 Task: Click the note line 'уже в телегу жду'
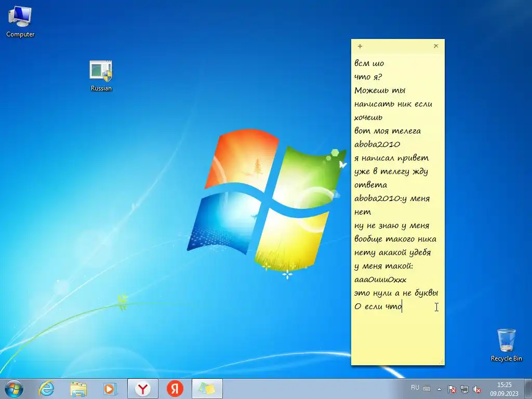point(391,171)
